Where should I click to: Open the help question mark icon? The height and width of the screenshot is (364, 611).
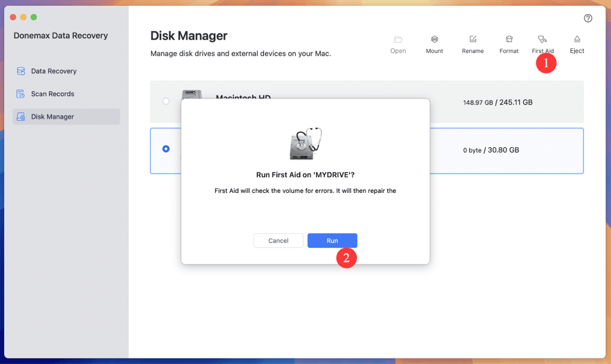click(588, 18)
